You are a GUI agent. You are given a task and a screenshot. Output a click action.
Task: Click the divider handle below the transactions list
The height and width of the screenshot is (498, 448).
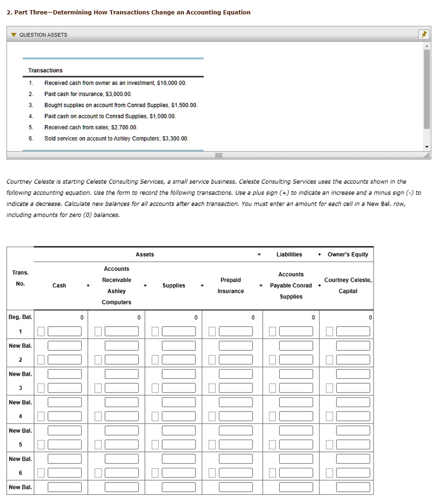(x=218, y=156)
